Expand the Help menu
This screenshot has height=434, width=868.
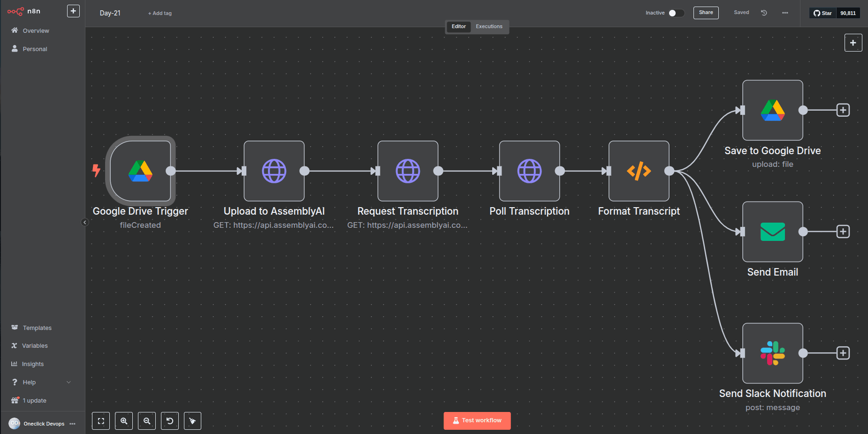pyautogui.click(x=41, y=382)
